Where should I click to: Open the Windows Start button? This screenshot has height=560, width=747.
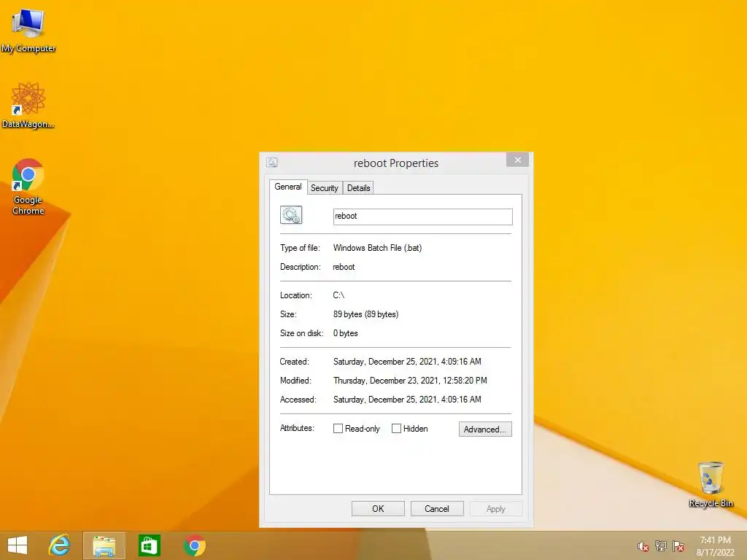coord(18,545)
